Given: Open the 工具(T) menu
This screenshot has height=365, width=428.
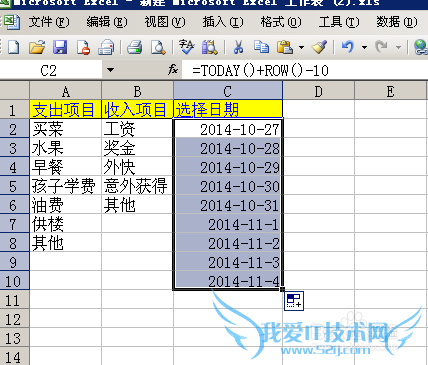Looking at the screenshot, I should tap(339, 22).
